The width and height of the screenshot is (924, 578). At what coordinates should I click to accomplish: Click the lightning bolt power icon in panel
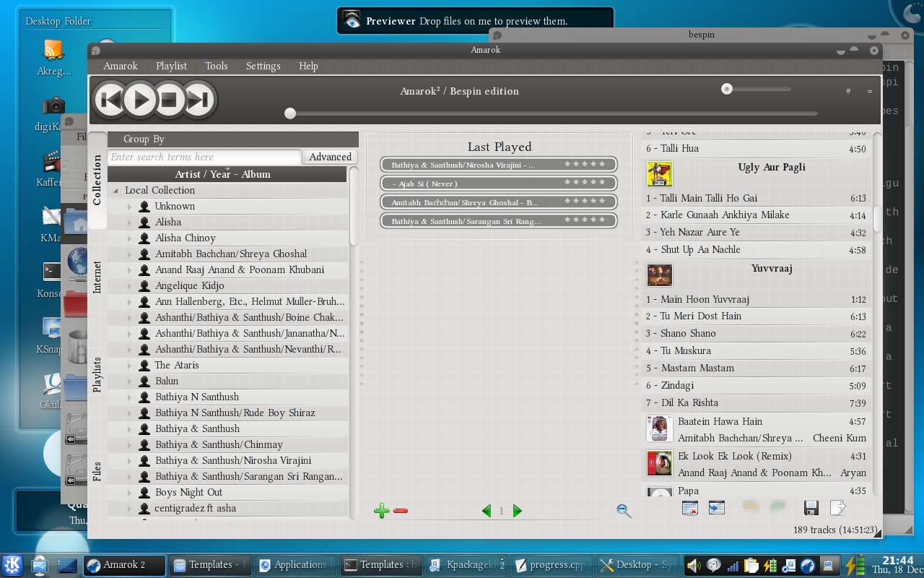pyautogui.click(x=855, y=564)
